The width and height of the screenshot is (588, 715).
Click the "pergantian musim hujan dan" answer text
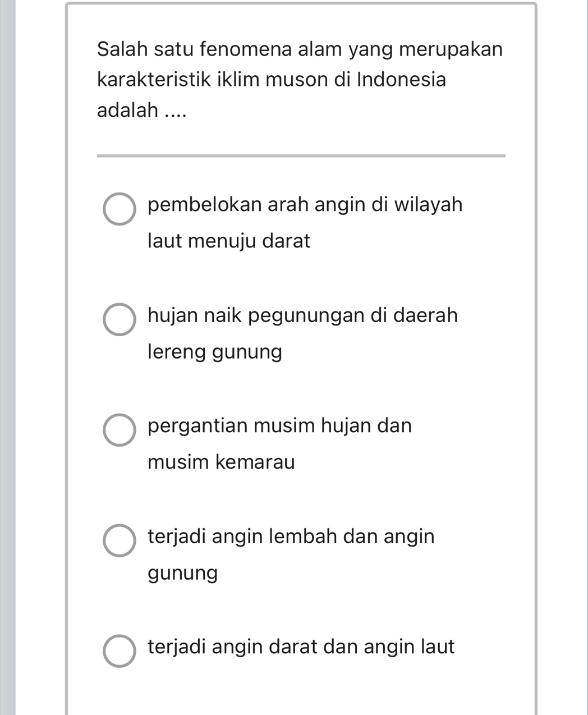pyautogui.click(x=279, y=426)
